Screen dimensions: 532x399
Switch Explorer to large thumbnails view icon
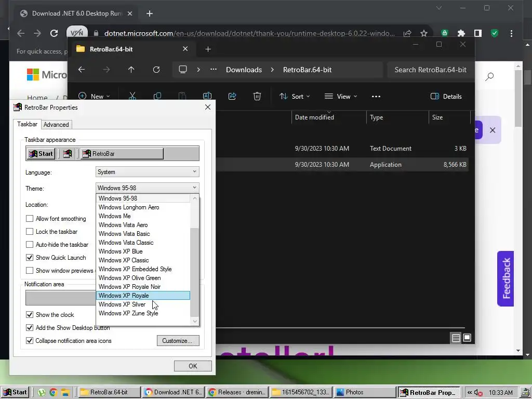point(467,338)
